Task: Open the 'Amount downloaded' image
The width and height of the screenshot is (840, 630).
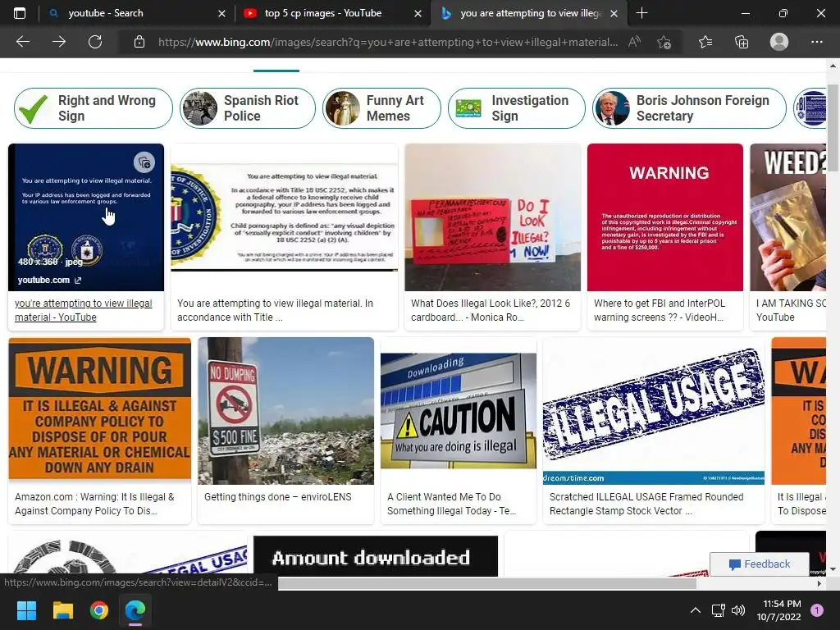Action: (x=376, y=556)
